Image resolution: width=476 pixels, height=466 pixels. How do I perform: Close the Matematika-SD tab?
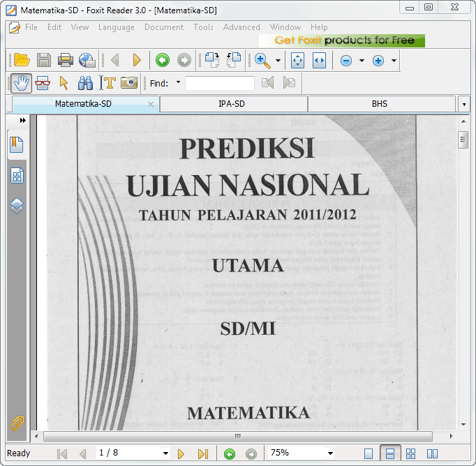point(151,105)
